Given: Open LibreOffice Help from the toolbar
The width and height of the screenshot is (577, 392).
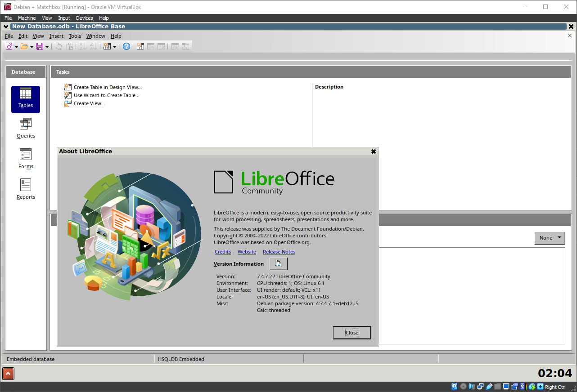Looking at the screenshot, I should click(x=126, y=46).
